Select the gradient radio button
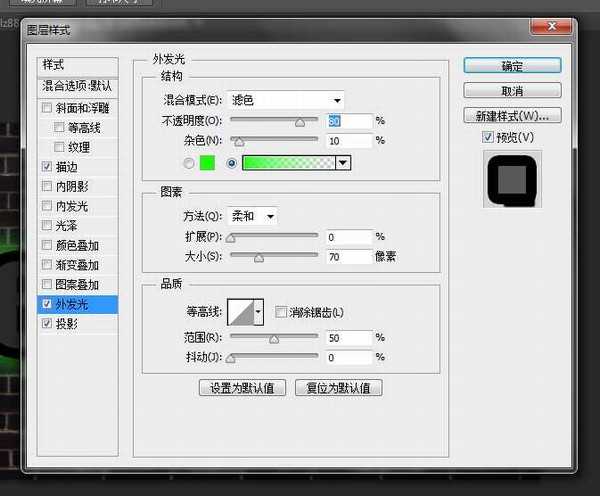The image size is (600, 496). click(x=232, y=163)
